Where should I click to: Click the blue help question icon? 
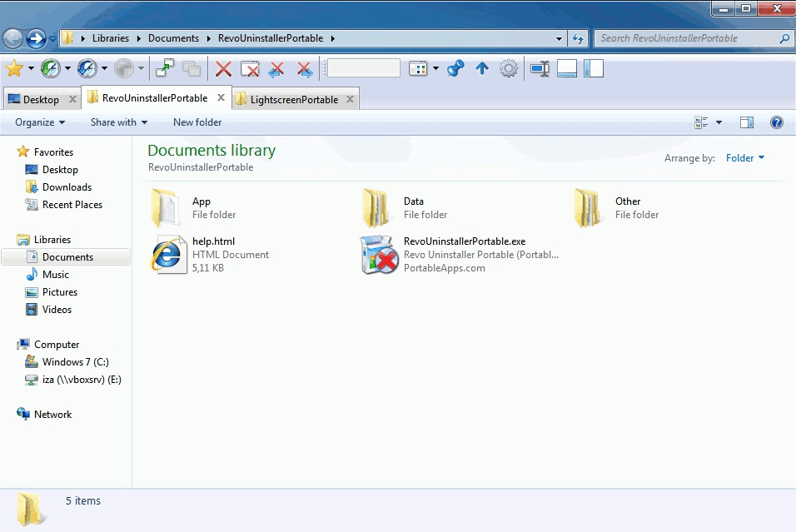(777, 122)
